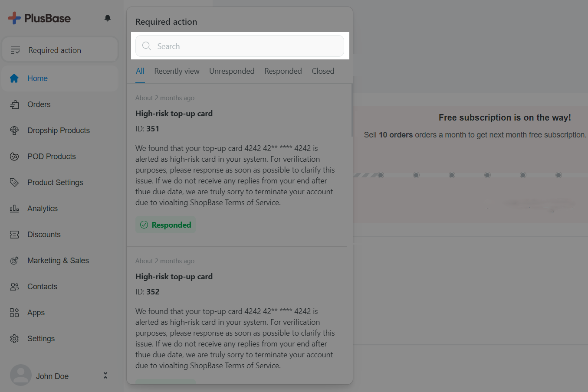This screenshot has height=392, width=588.
Task: Click the Marketing & Sales target icon
Action: (x=14, y=261)
